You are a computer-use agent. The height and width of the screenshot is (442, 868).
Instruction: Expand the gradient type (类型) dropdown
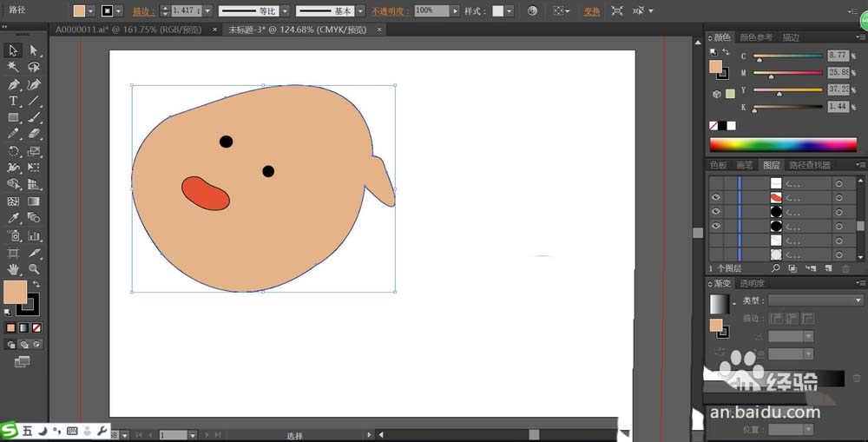point(858,300)
